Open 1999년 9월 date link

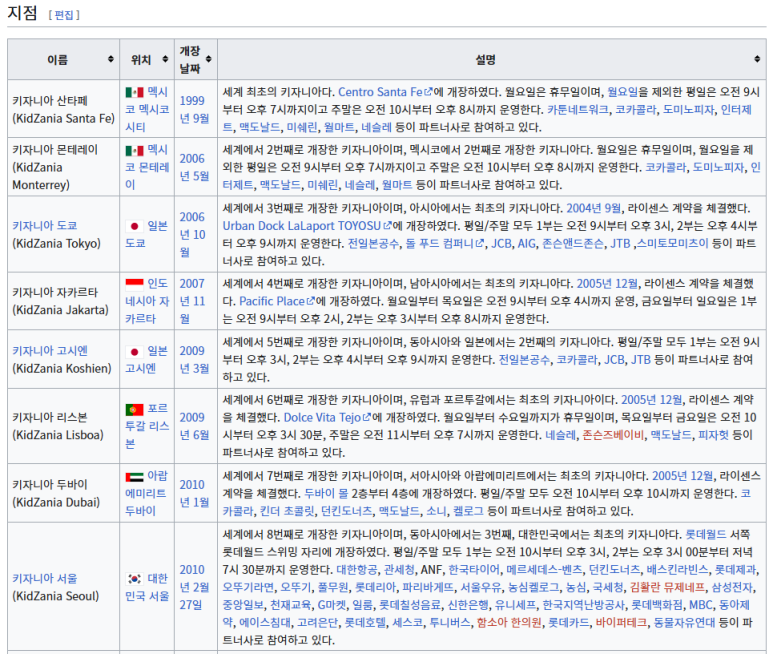(194, 109)
